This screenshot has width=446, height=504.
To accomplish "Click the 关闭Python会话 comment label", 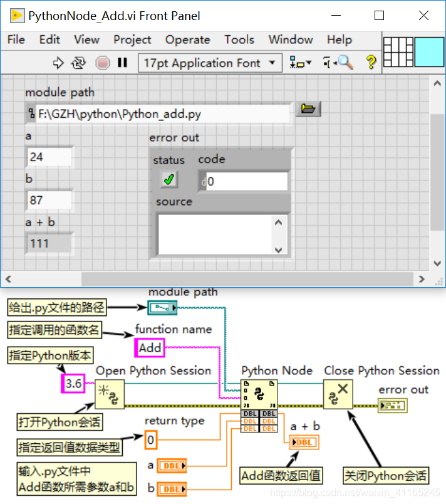I will [386, 475].
